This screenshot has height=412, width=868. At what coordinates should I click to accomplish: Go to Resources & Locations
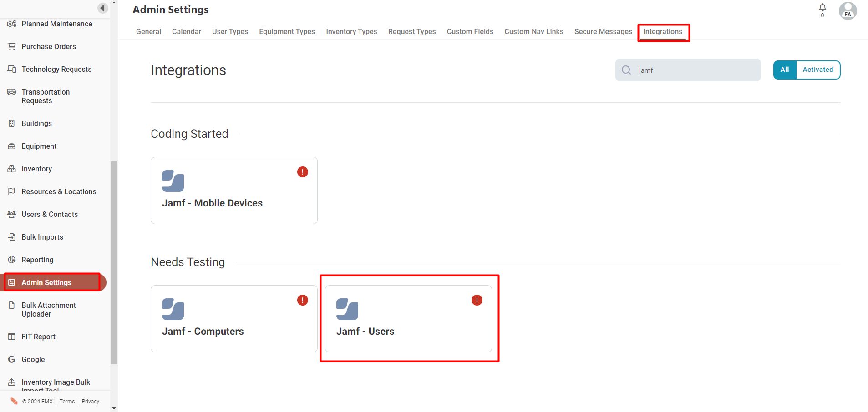pos(59,191)
